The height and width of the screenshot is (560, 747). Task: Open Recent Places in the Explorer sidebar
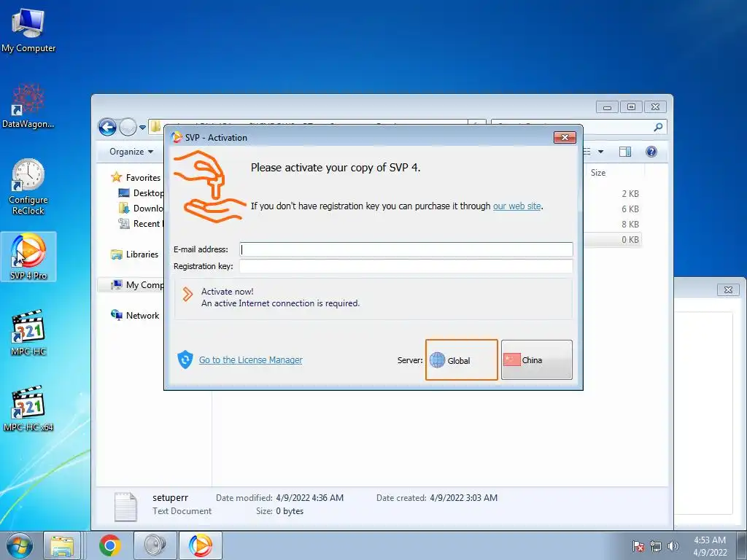point(141,223)
